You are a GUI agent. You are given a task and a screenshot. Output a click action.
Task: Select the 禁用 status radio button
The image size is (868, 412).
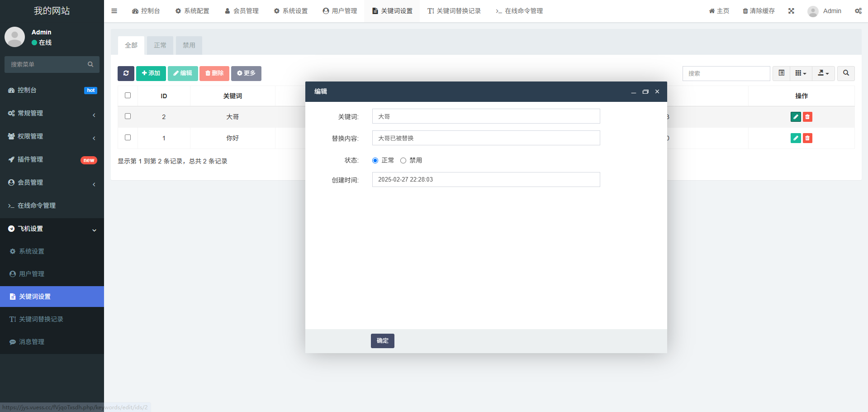pyautogui.click(x=403, y=160)
